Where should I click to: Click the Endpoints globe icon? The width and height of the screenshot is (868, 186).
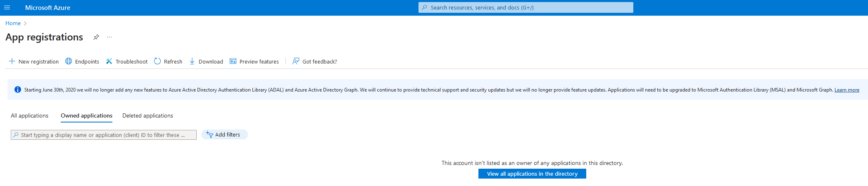69,61
